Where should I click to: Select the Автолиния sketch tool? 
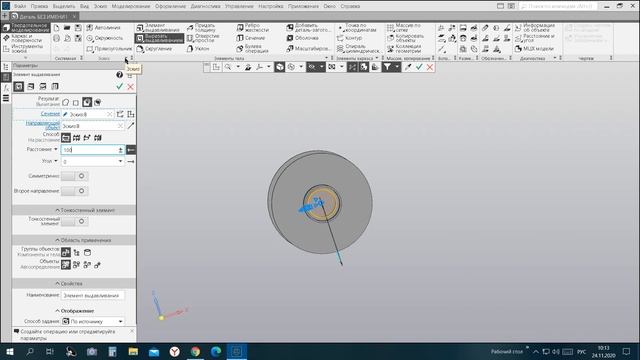(104, 28)
